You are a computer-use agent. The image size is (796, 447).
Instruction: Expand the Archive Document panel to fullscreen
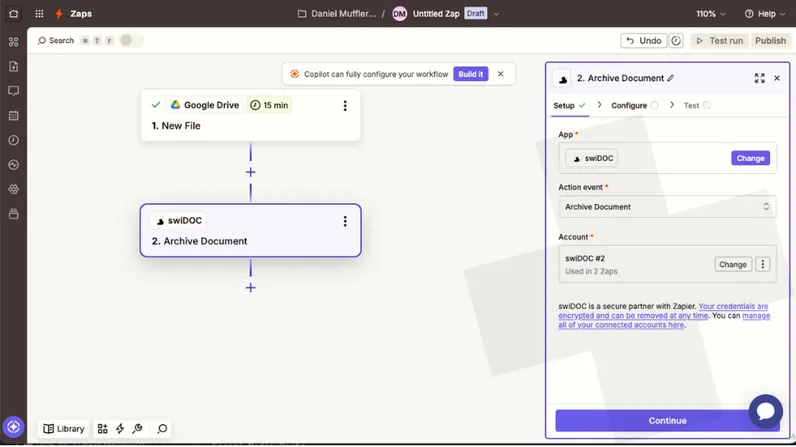(x=759, y=78)
